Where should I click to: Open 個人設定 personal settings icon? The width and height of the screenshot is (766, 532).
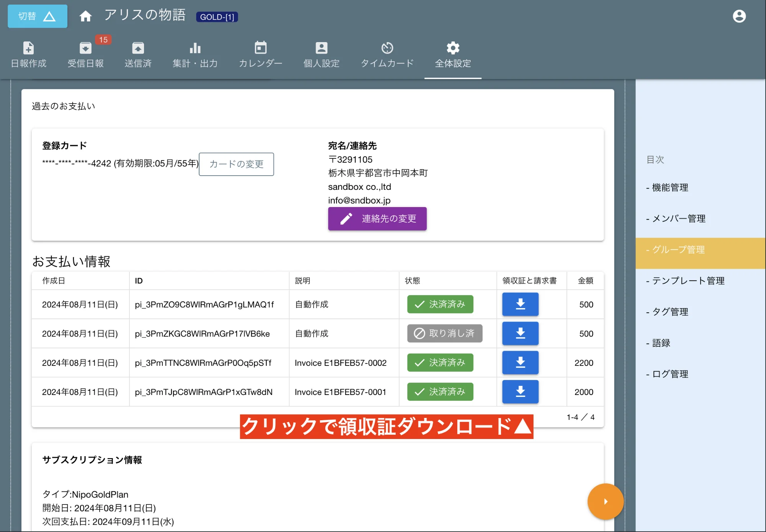[321, 54]
